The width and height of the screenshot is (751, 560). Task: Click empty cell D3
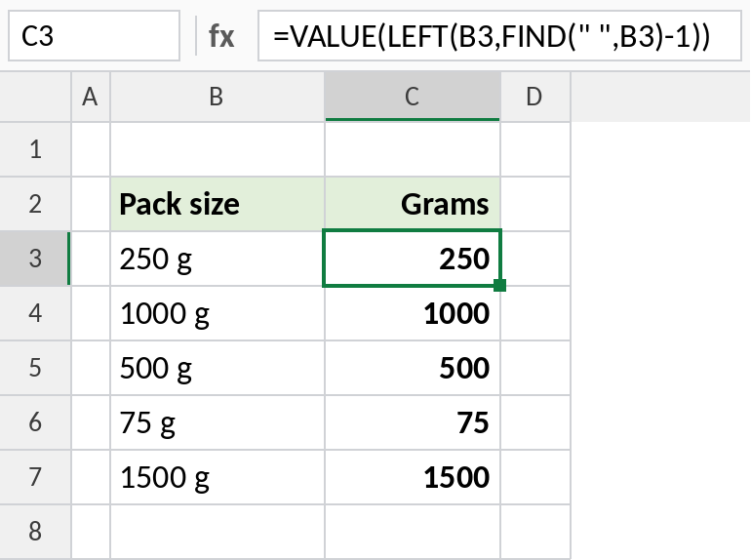[x=535, y=259]
